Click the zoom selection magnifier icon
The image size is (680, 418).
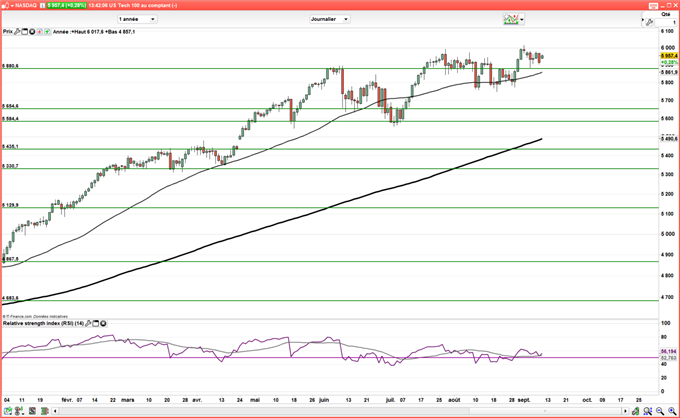click(647, 411)
